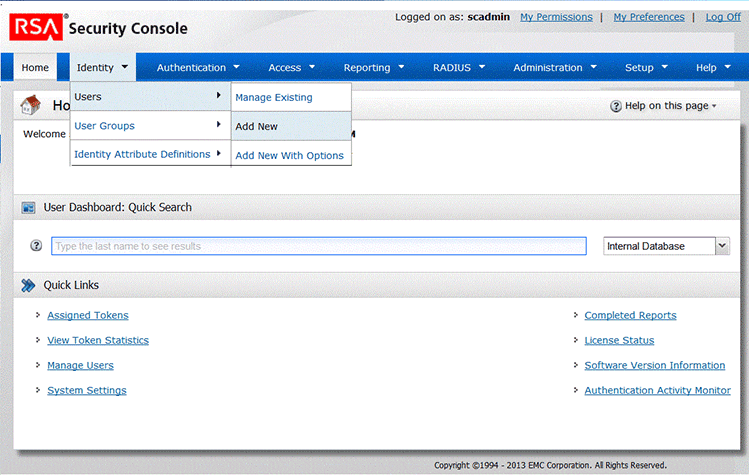Click the Help on this page question icon
This screenshot has width=749, height=475.
pyautogui.click(x=616, y=106)
